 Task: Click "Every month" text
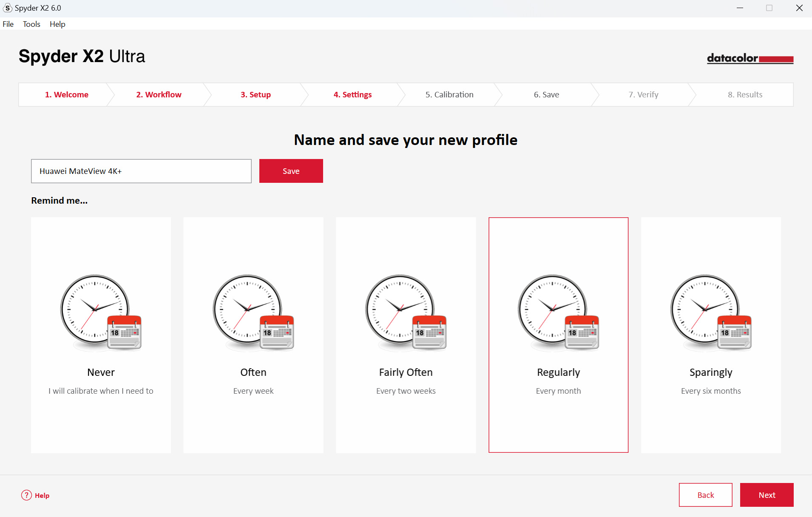[x=558, y=391]
